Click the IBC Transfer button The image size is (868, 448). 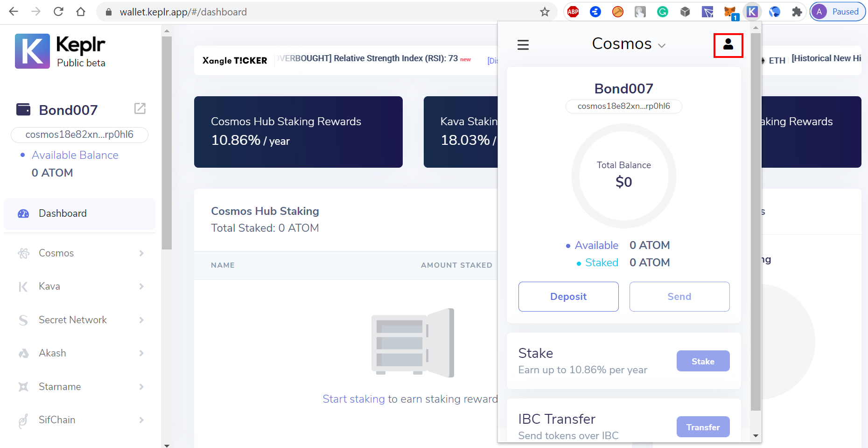coord(703,427)
